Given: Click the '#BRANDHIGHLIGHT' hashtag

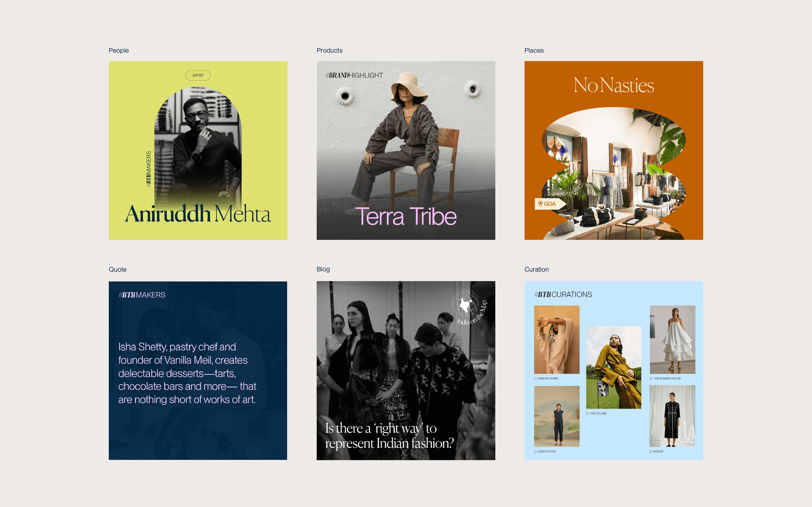Looking at the screenshot, I should (x=354, y=75).
